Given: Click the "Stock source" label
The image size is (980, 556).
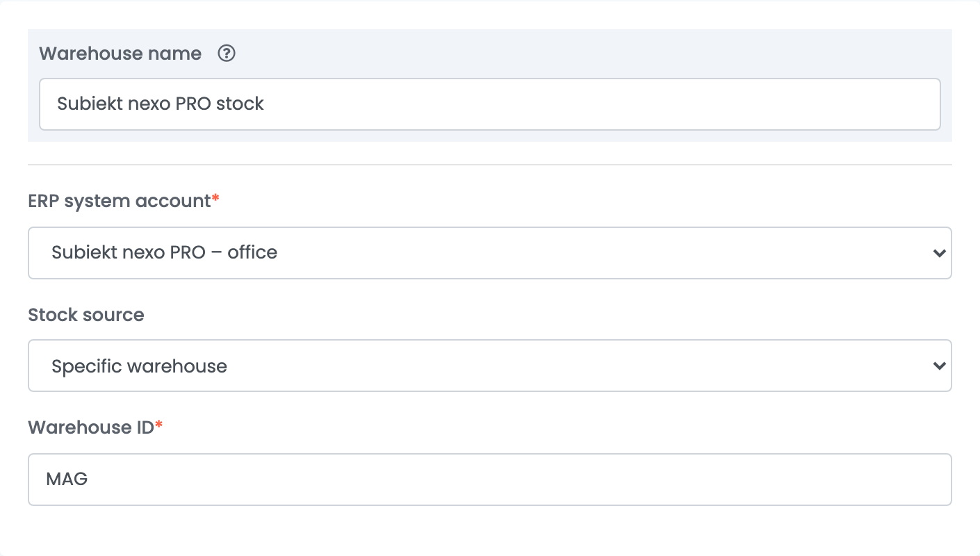Looking at the screenshot, I should tap(86, 315).
